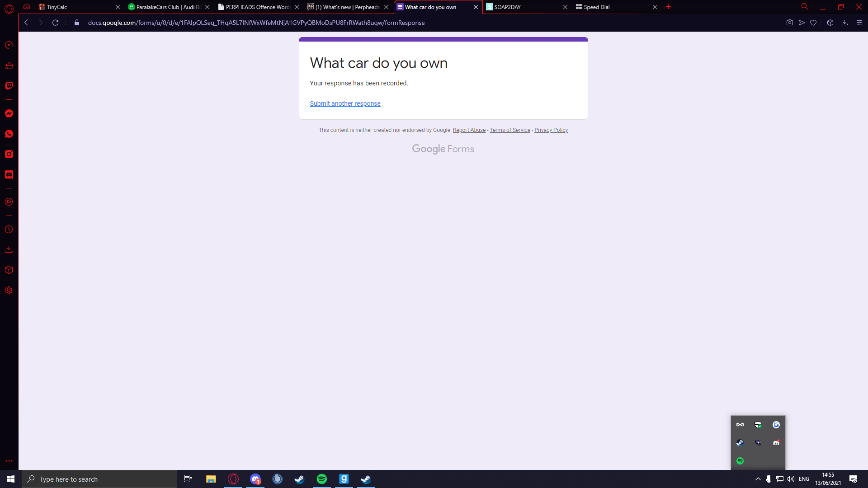Screen dimensions: 868x488
Task: Open Discord sidebar panel
Action: tap(9, 174)
